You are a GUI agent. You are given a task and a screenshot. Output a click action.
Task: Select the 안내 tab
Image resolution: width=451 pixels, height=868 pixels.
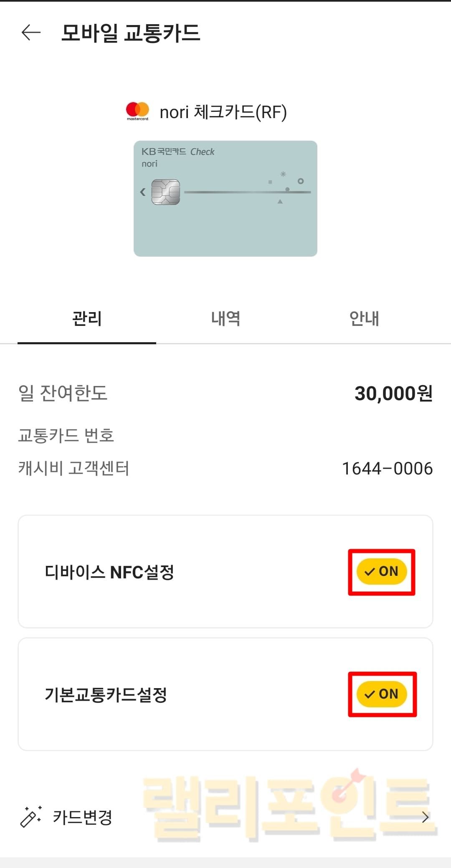point(364,319)
